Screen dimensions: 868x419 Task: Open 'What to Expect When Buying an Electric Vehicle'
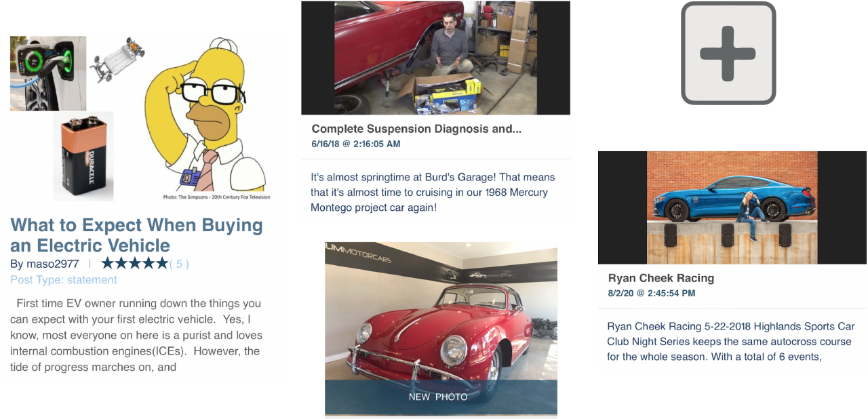coord(136,235)
